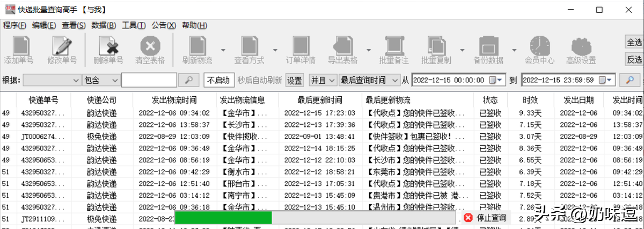Viewport: 644px width, 229px height.
Task: Select the row with tracking number JT0006274...
Action: click(x=322, y=137)
